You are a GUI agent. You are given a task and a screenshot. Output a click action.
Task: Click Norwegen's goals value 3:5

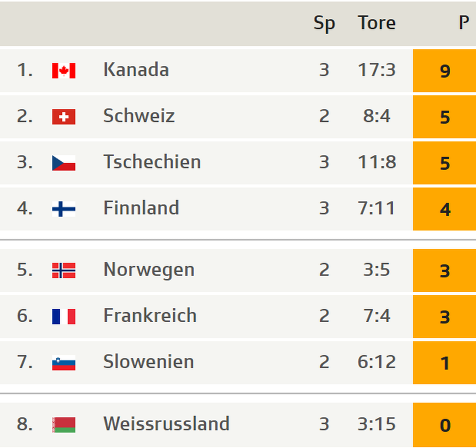(377, 270)
